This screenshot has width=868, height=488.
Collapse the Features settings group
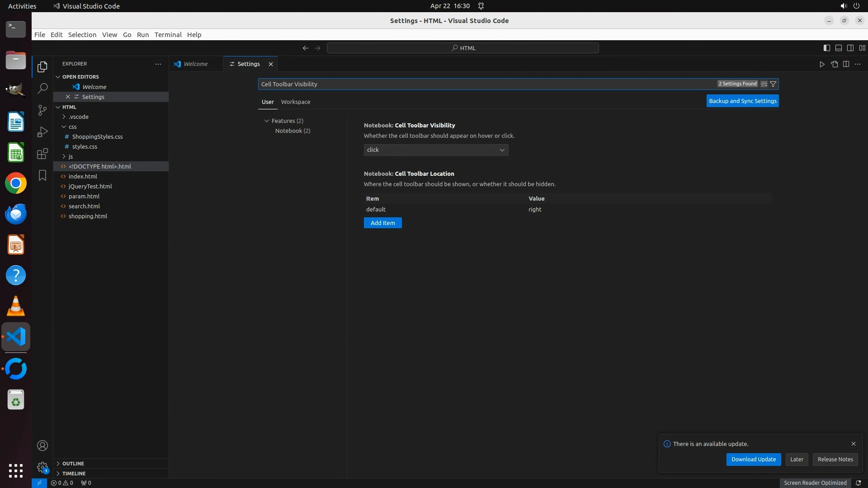point(267,121)
